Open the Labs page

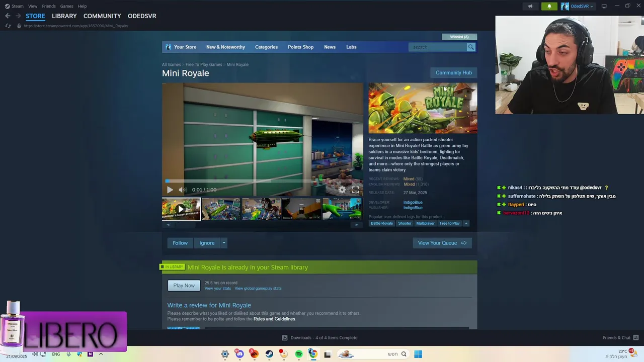coord(351,47)
